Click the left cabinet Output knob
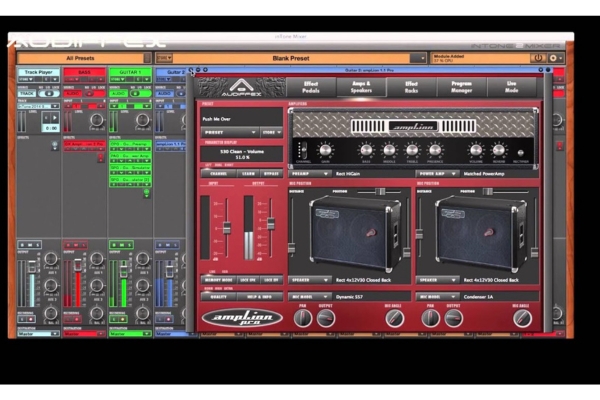Viewport: 600px width, 400px height. coord(326,318)
